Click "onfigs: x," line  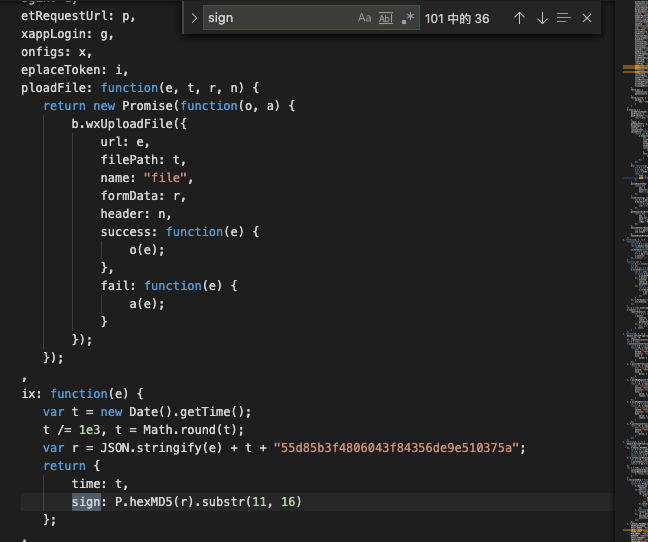point(57,52)
